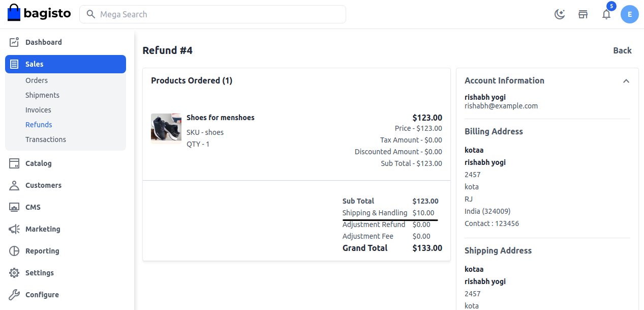Open the Shipments page link
Image resolution: width=644 pixels, height=310 pixels.
tap(42, 95)
